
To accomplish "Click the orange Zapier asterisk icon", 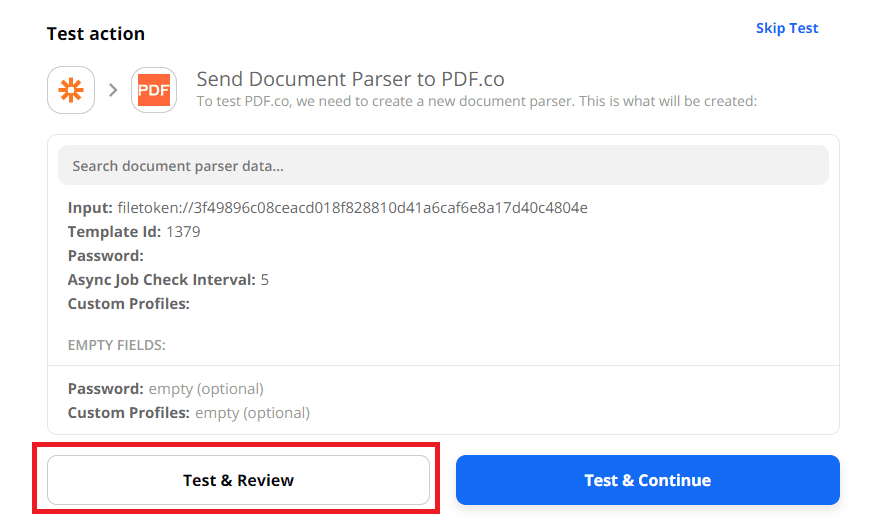I will pyautogui.click(x=71, y=90).
